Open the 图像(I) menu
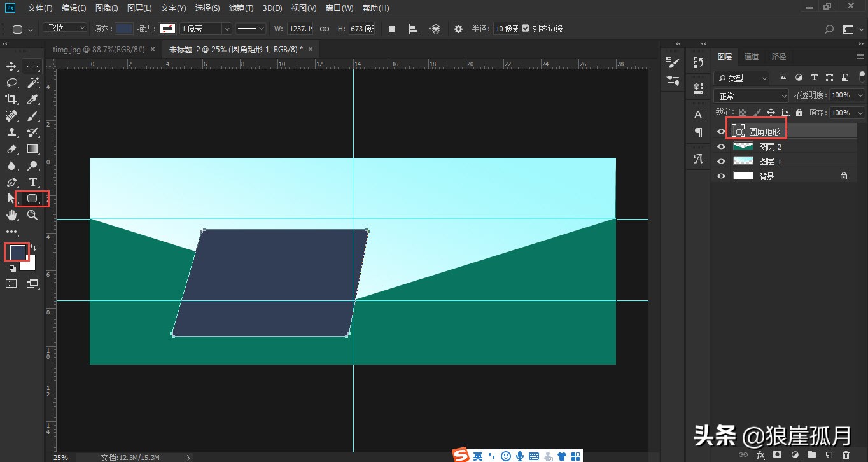The height and width of the screenshot is (462, 868). (x=106, y=8)
